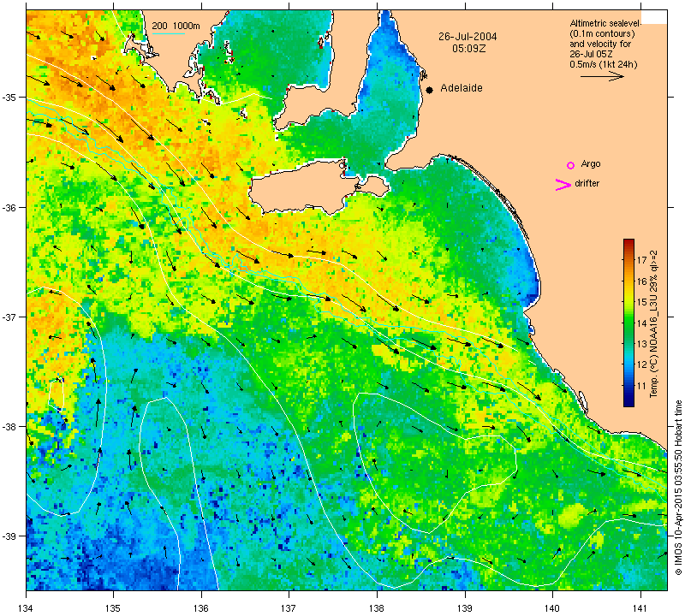Click the 26-Jul-2004 date text
685x616 pixels.
(x=468, y=37)
